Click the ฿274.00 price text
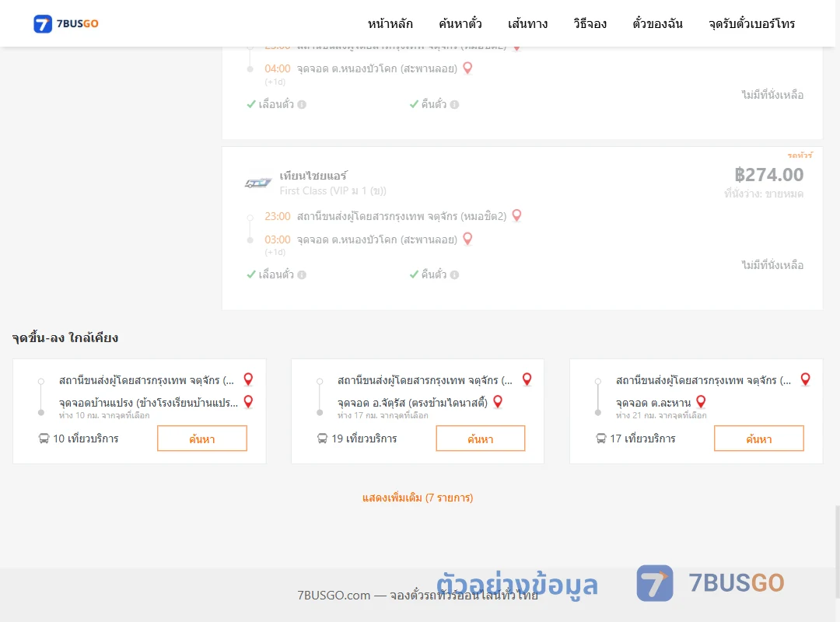Image resolution: width=840 pixels, height=622 pixels. pyautogui.click(x=768, y=175)
